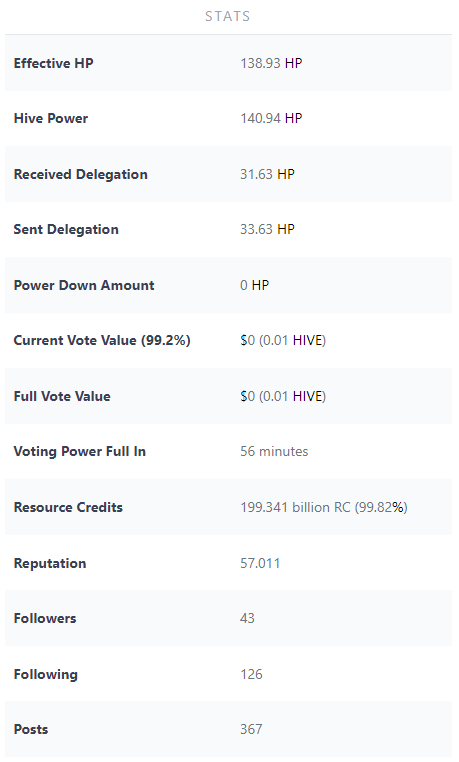Screen dimensions: 459x762
Task: Open the 31.63 HP received delegation value
Action: coord(267,174)
